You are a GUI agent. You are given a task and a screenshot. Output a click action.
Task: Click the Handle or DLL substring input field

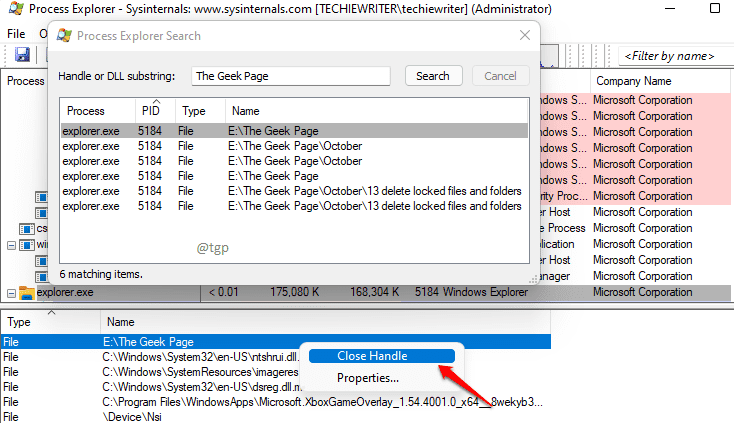[x=291, y=76]
